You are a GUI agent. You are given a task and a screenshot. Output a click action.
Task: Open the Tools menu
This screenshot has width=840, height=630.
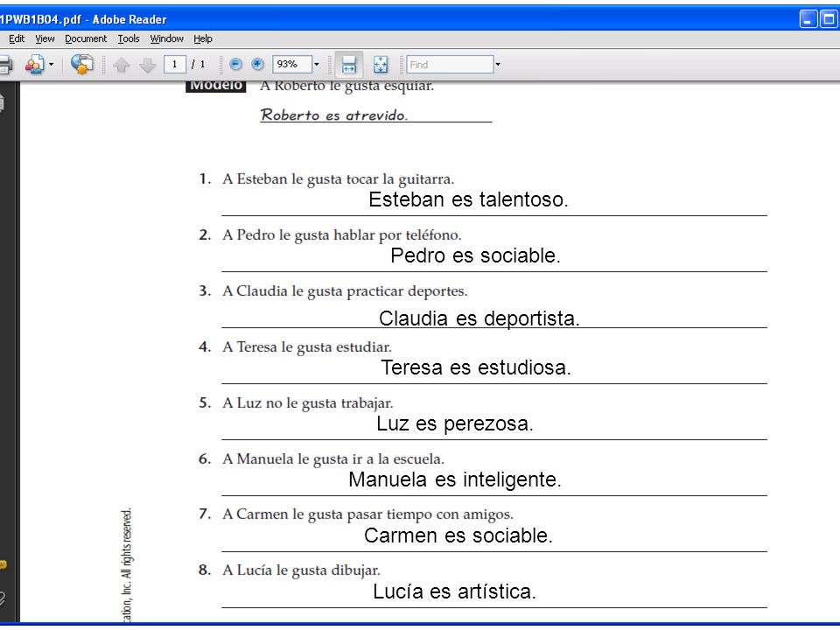pyautogui.click(x=129, y=38)
